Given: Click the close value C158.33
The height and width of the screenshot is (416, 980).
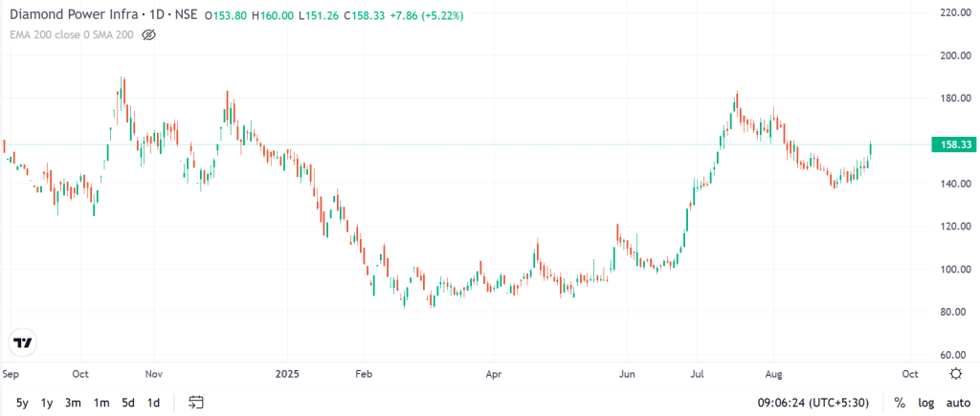Looking at the screenshot, I should pyautogui.click(x=364, y=16).
